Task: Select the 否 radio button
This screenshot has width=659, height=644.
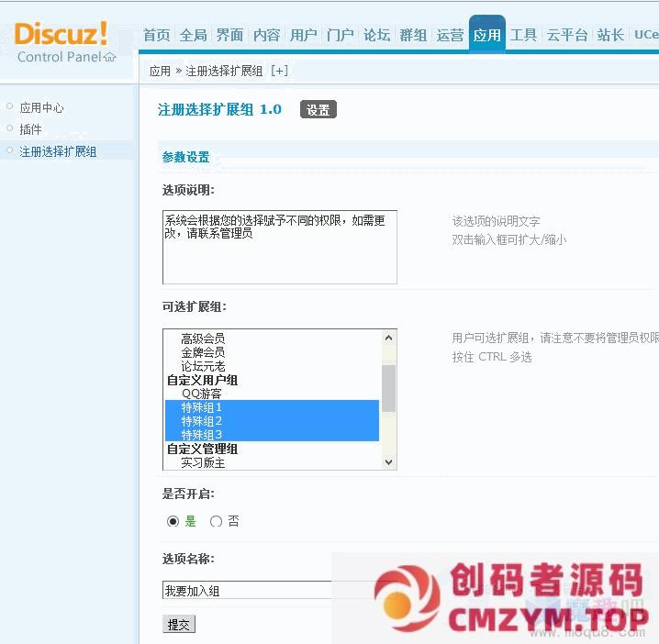Action: (217, 521)
